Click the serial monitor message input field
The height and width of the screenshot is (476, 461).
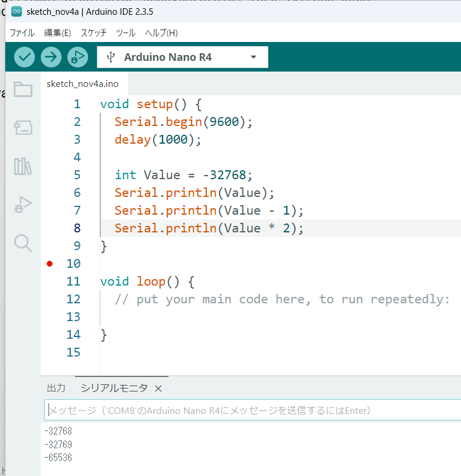click(x=248, y=410)
